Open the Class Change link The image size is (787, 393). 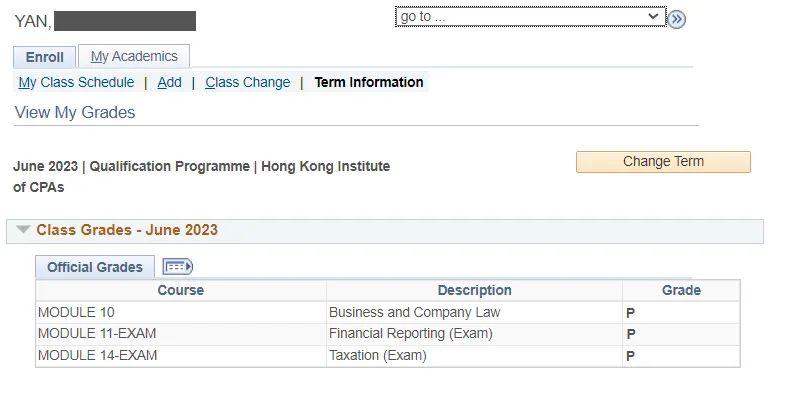coord(247,82)
